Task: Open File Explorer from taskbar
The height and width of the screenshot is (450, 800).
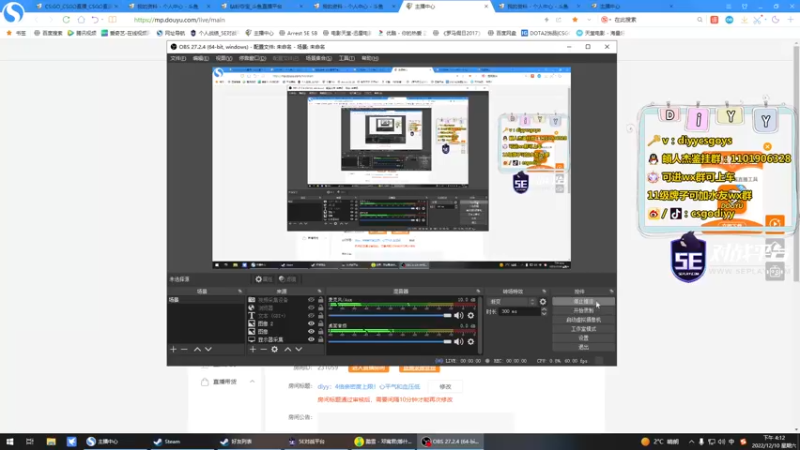Action: tap(51, 441)
